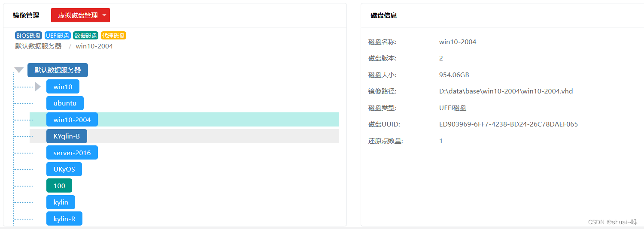The width and height of the screenshot is (644, 229).
Task: Select the green 100 data disk
Action: point(59,186)
